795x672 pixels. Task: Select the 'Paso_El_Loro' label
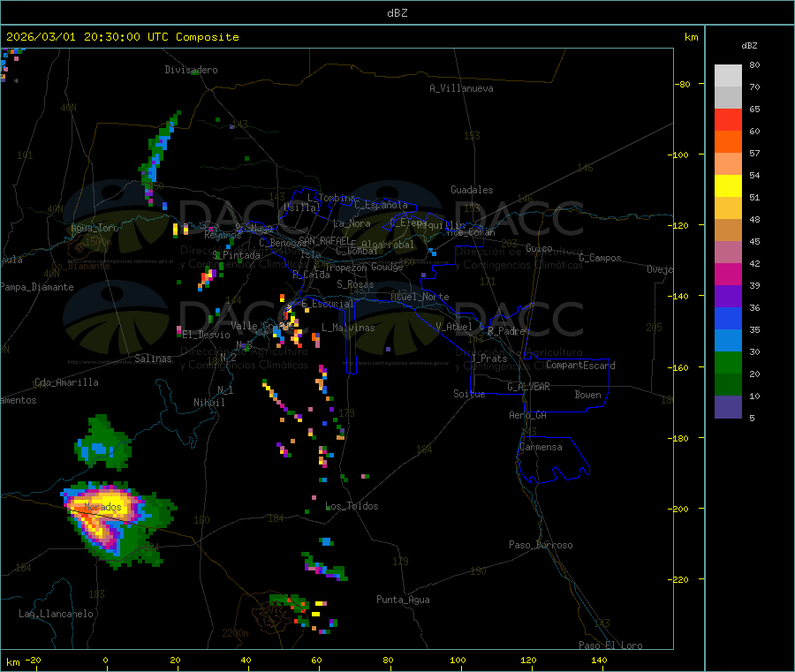click(x=610, y=646)
